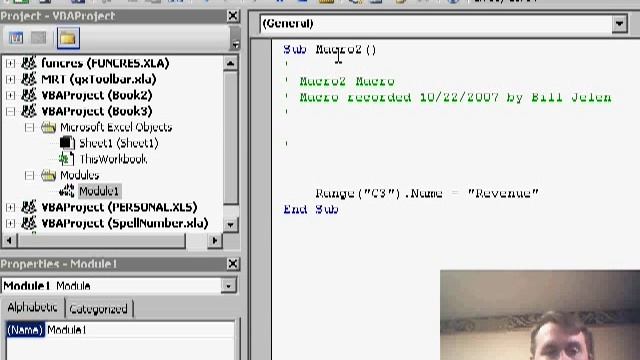This screenshot has width=640, height=360.
Task: Expand the funcres (FUNCRES.XLA) project node
Action: 10,63
